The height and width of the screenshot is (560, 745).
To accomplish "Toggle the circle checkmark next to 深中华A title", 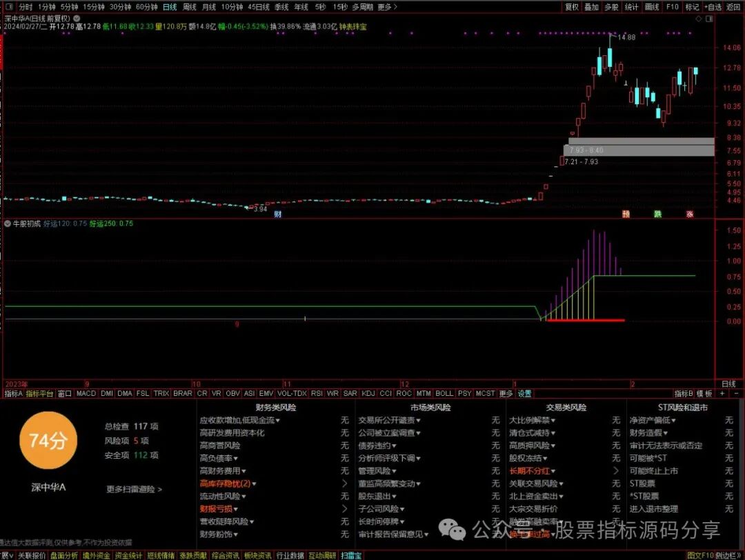I will click(x=77, y=19).
